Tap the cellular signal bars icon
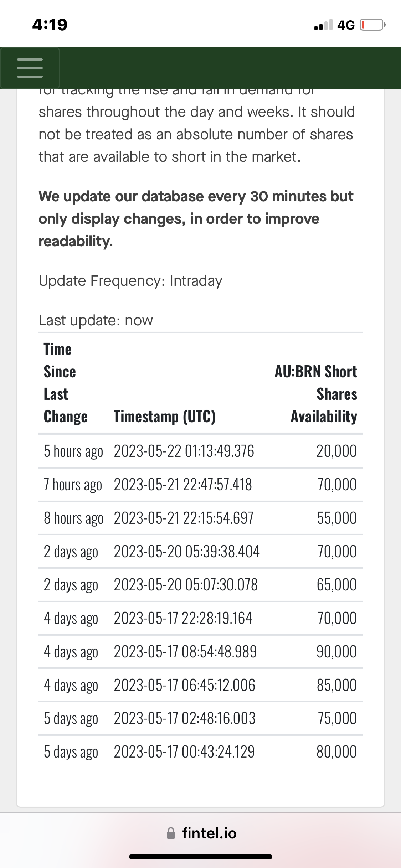The image size is (401, 868). click(x=323, y=25)
